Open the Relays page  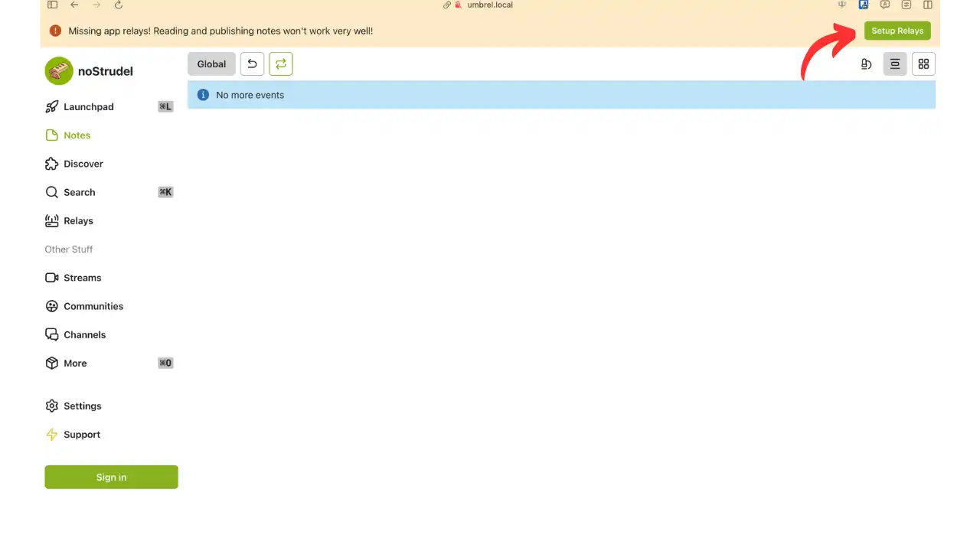[78, 220]
